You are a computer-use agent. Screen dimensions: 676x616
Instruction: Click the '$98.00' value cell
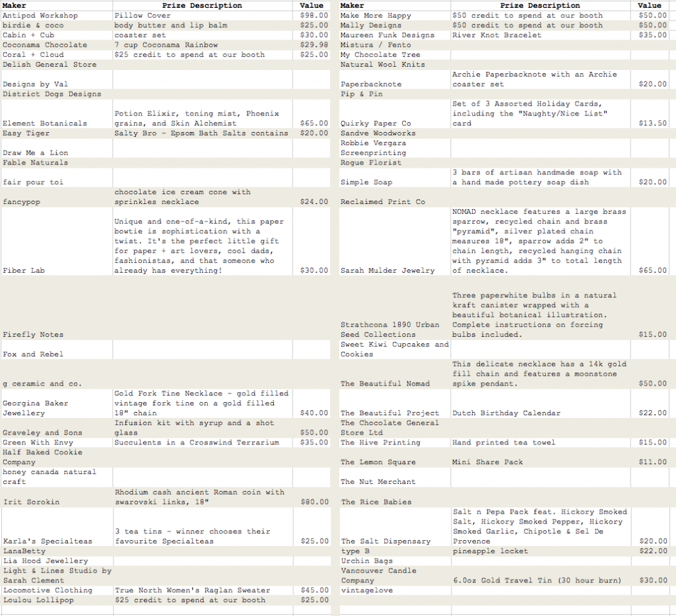[x=312, y=16]
